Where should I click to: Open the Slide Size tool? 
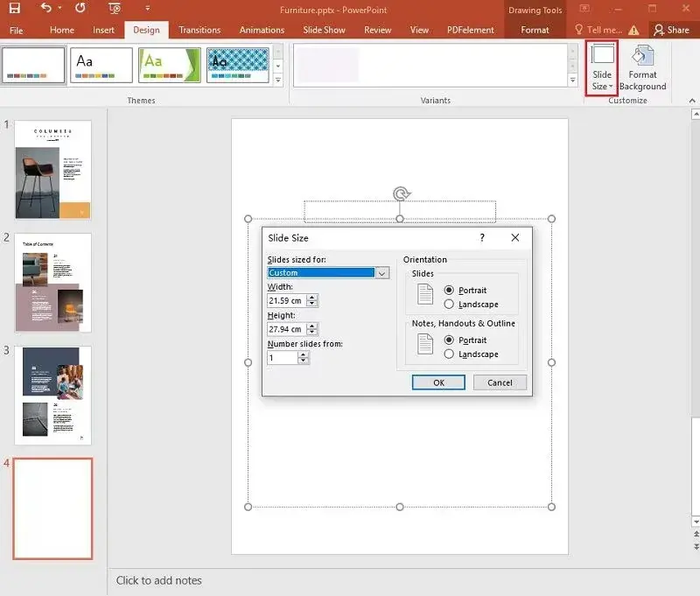pos(602,67)
